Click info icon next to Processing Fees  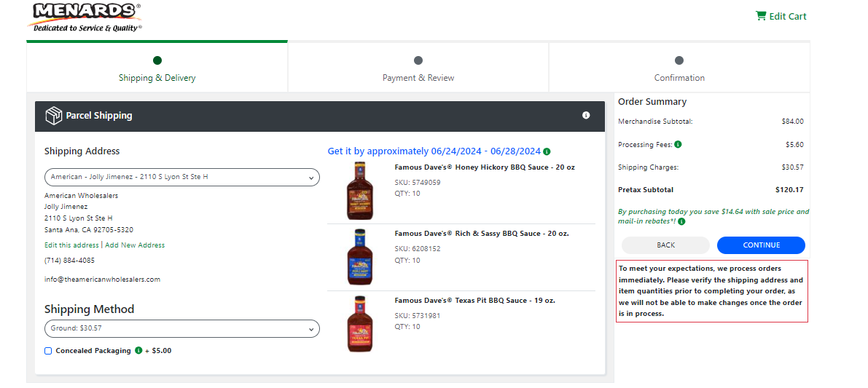tap(678, 144)
